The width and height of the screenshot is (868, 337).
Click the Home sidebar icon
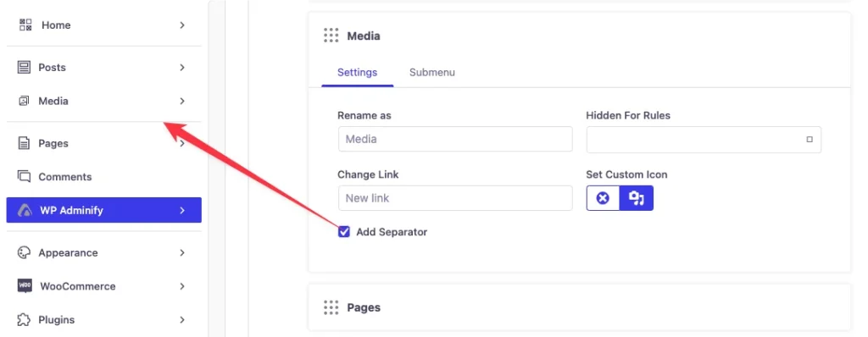click(25, 25)
